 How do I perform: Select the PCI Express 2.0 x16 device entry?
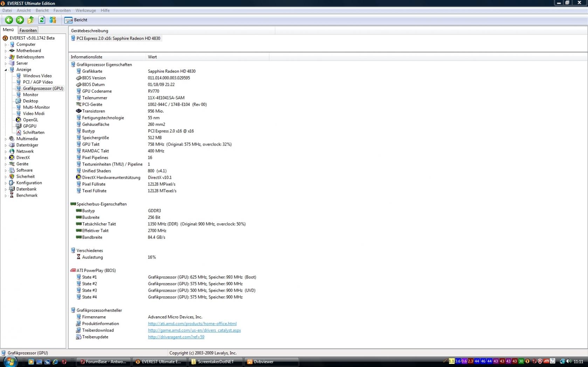point(118,38)
